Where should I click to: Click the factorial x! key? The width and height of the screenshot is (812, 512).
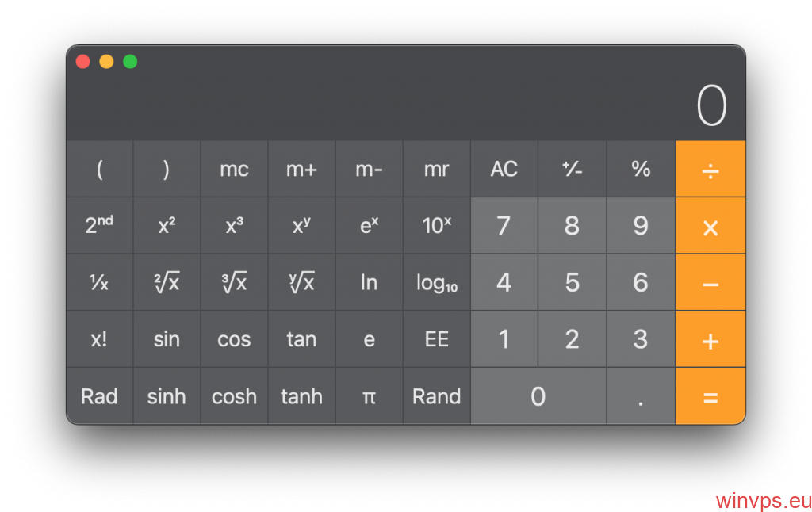click(x=99, y=339)
